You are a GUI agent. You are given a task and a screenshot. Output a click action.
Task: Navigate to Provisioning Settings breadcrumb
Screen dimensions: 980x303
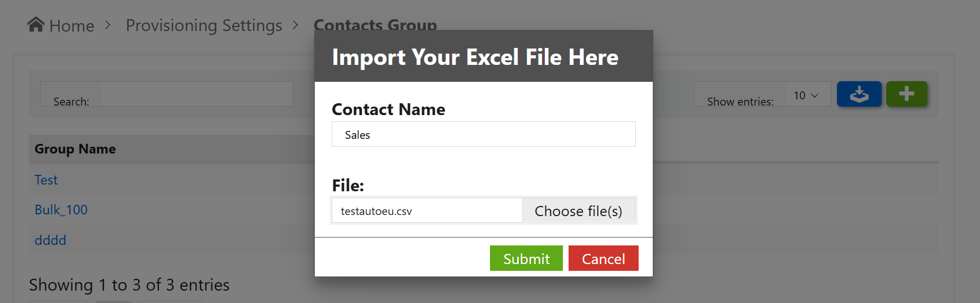204,25
